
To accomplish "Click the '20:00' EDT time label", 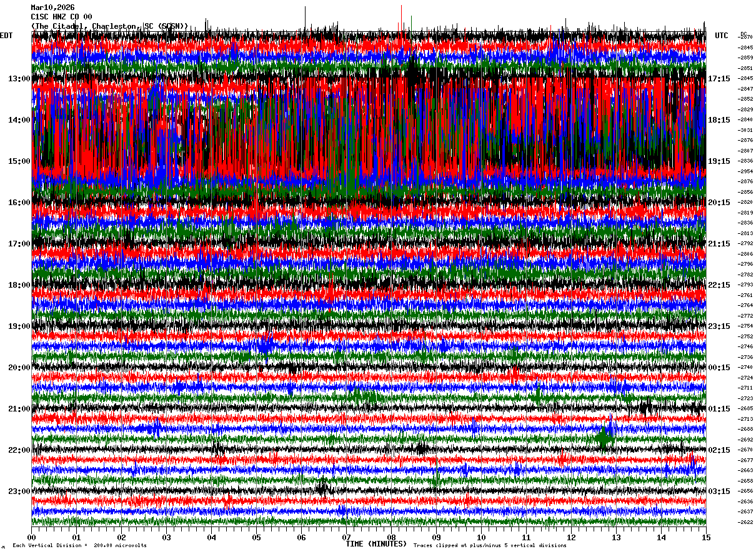I will click(19, 368).
